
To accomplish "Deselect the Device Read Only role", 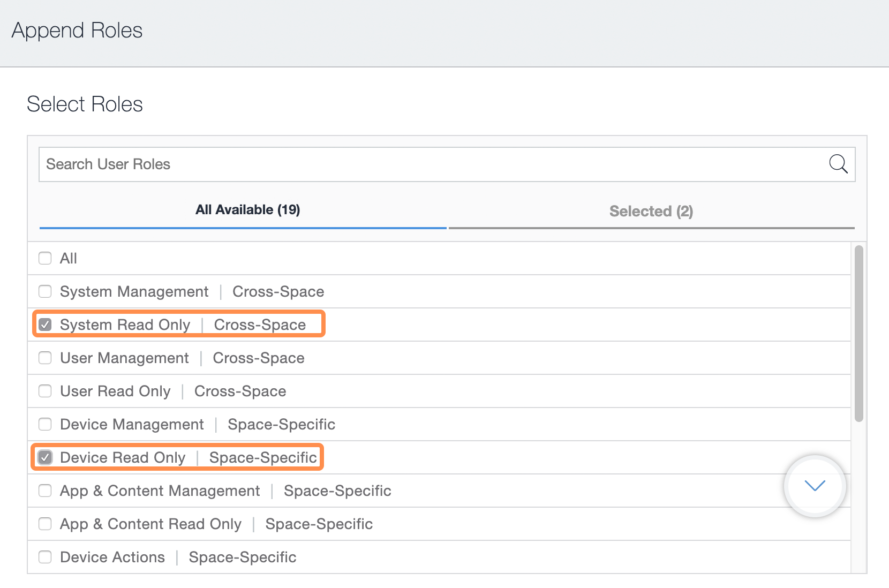I will (x=44, y=457).
